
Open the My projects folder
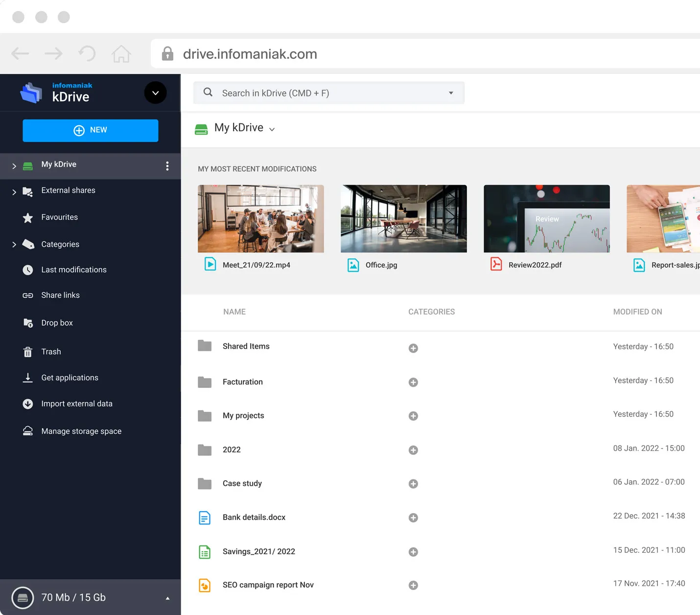[x=243, y=416]
